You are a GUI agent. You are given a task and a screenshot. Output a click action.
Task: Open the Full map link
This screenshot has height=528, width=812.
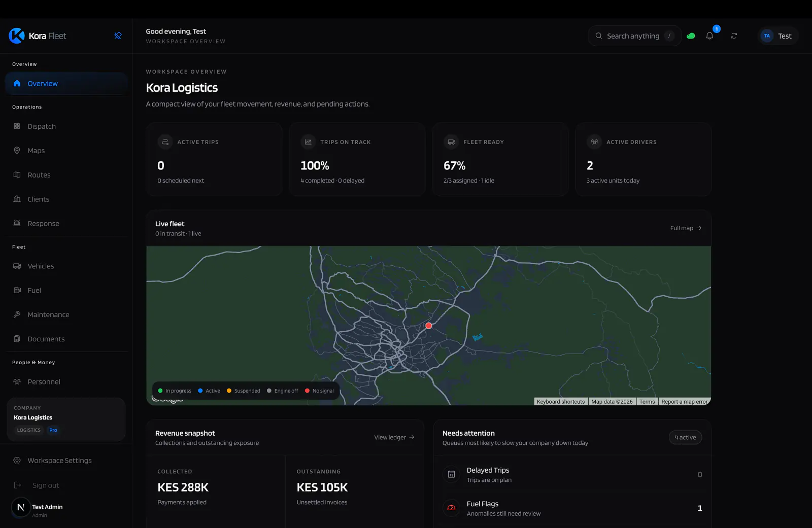click(x=686, y=228)
